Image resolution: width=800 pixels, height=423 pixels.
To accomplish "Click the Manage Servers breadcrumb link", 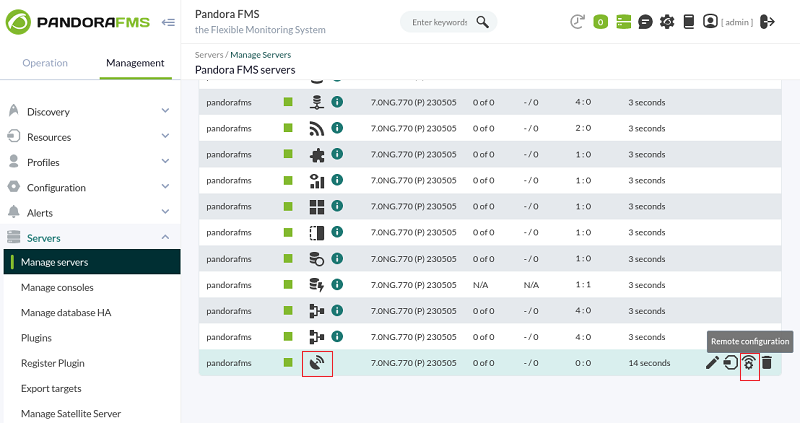I will [x=261, y=55].
